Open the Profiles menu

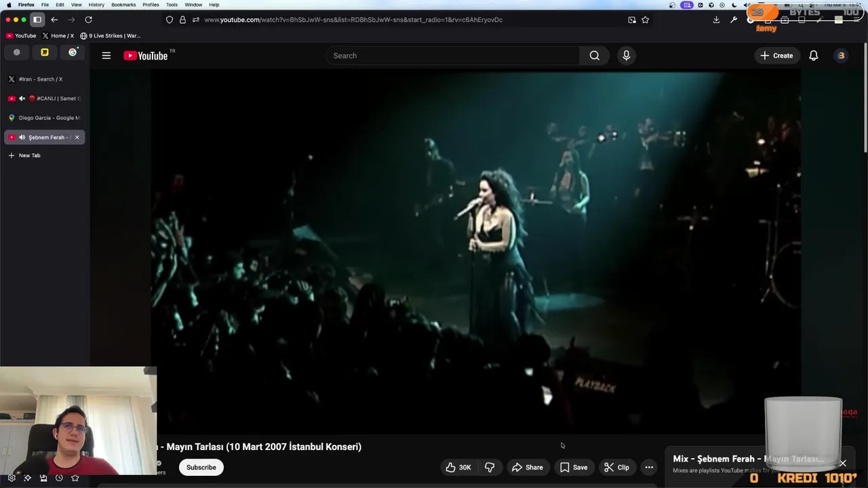click(x=151, y=5)
